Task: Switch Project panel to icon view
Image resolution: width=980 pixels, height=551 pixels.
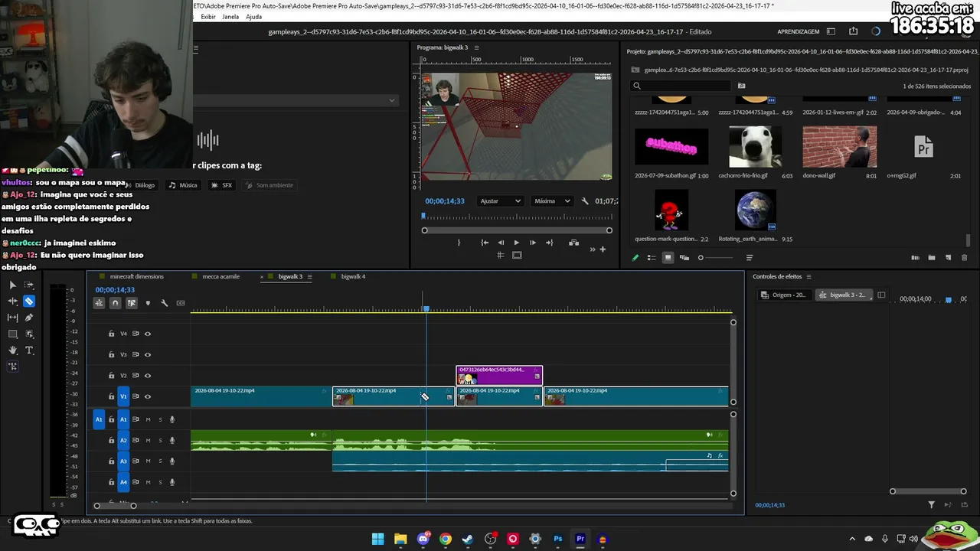Action: coord(668,258)
